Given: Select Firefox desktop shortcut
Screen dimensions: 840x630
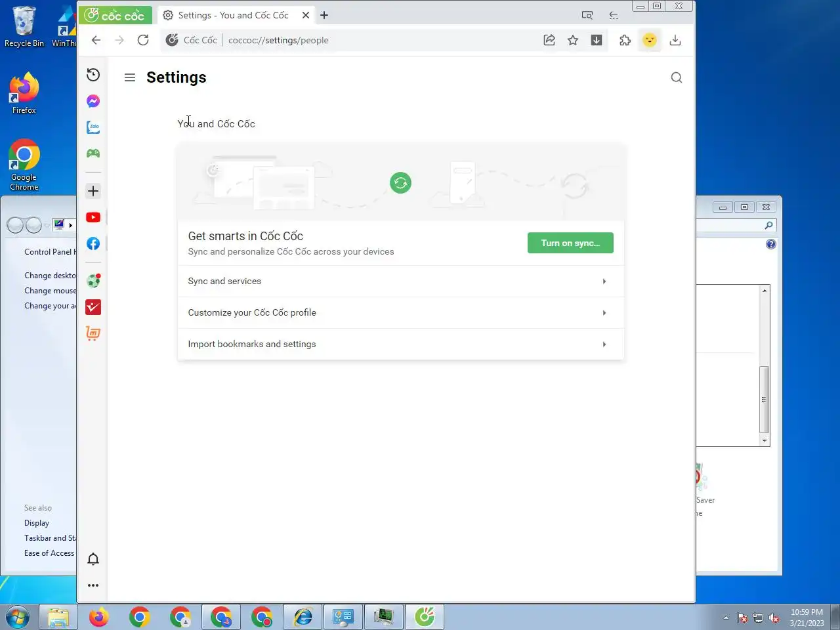Looking at the screenshot, I should pos(24,93).
